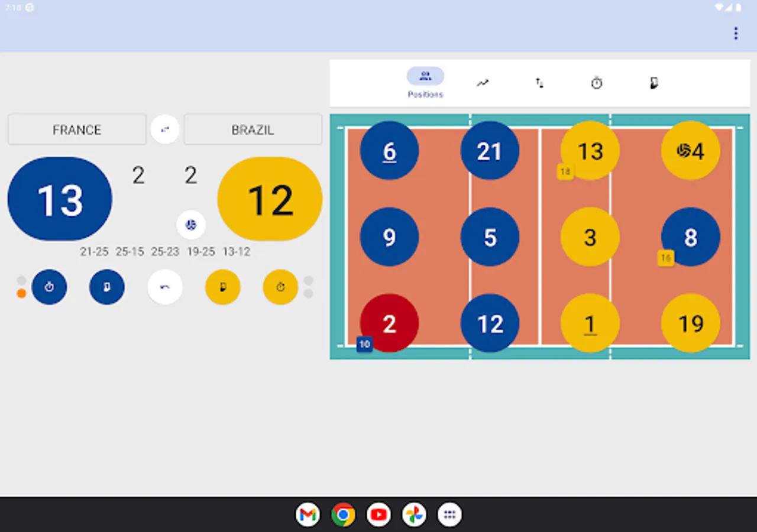The height and width of the screenshot is (532, 757).
Task: Open the substitutions arrows tab
Action: click(539, 83)
